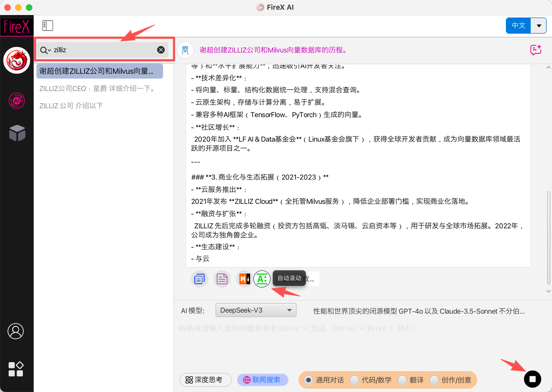552x392 pixels.
Task: Select the dragon logo in the sidebar
Action: pos(17,61)
